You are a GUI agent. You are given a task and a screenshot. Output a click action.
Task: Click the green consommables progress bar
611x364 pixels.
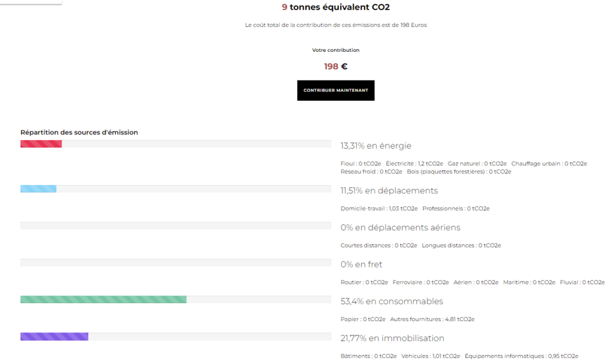pyautogui.click(x=103, y=300)
